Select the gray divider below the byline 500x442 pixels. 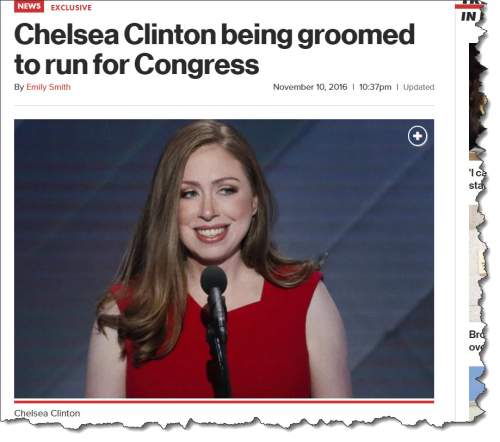click(x=224, y=105)
